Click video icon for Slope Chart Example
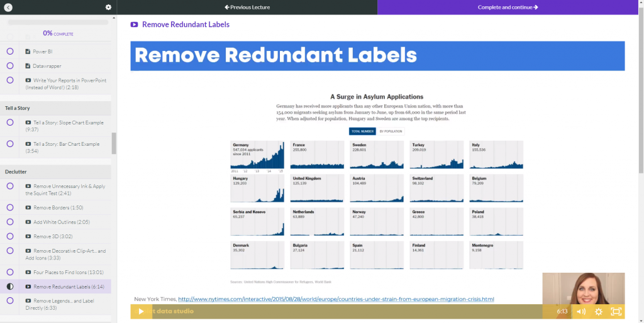644x323 pixels. (x=28, y=123)
